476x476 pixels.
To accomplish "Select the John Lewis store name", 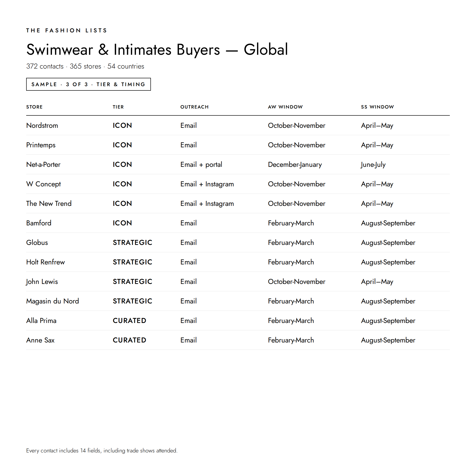I will point(42,282).
